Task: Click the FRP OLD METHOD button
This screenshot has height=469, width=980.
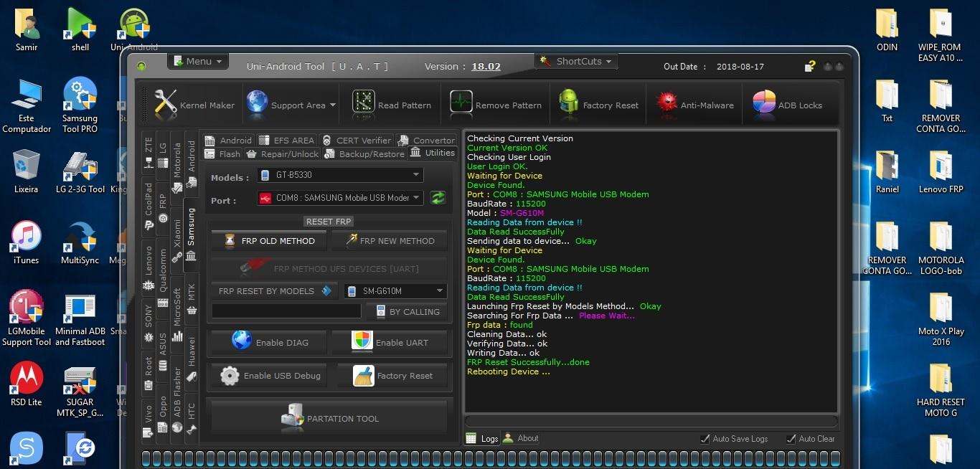Action: pyautogui.click(x=268, y=241)
